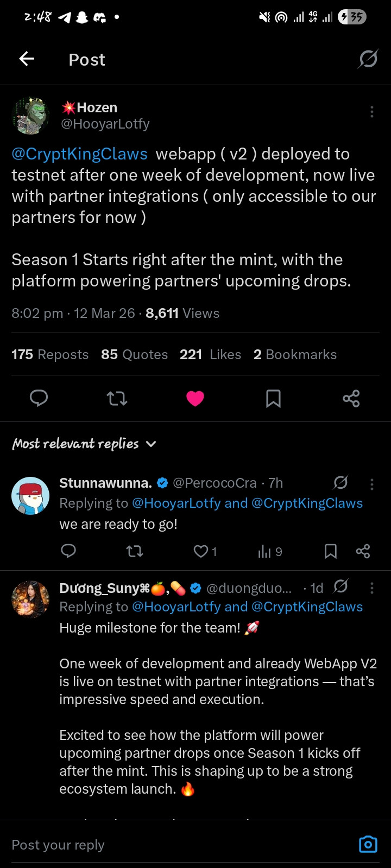Open the three-dot menu on Hozen's post

coord(371,112)
